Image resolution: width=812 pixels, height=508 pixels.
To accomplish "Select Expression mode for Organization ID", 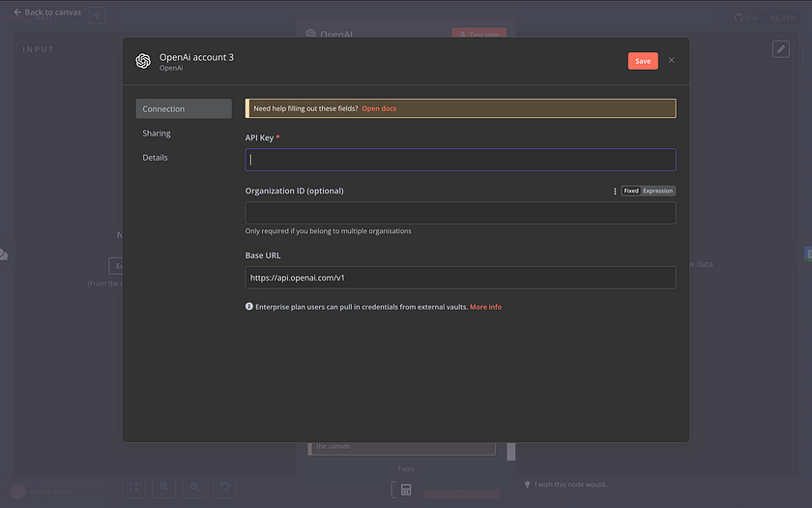I will click(657, 191).
